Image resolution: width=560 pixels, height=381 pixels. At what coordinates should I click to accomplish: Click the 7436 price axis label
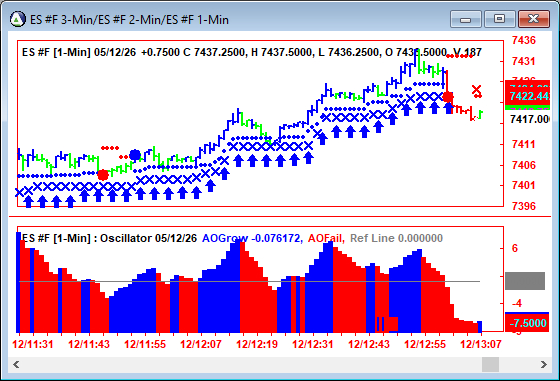click(x=524, y=40)
